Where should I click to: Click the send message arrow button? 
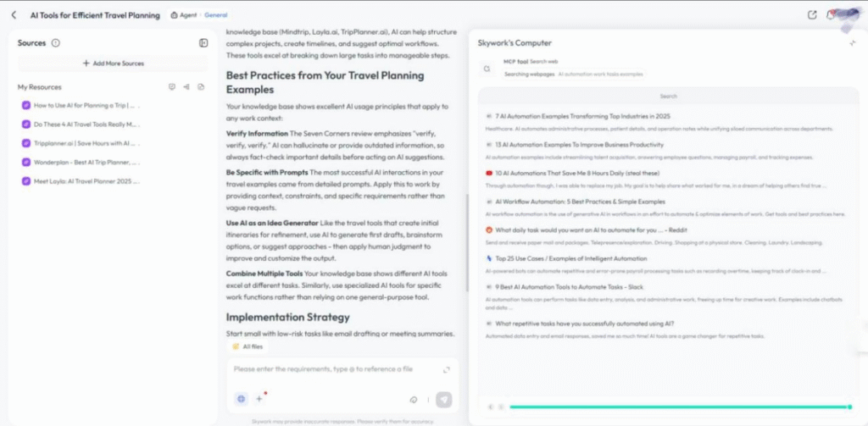[x=444, y=399]
